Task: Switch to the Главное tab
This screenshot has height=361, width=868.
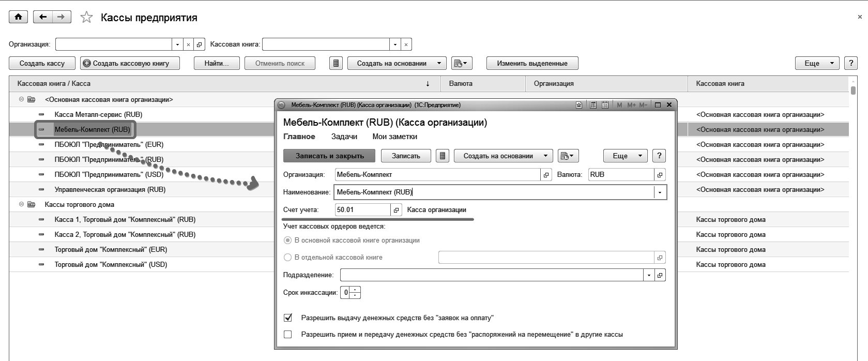Action: (x=299, y=137)
